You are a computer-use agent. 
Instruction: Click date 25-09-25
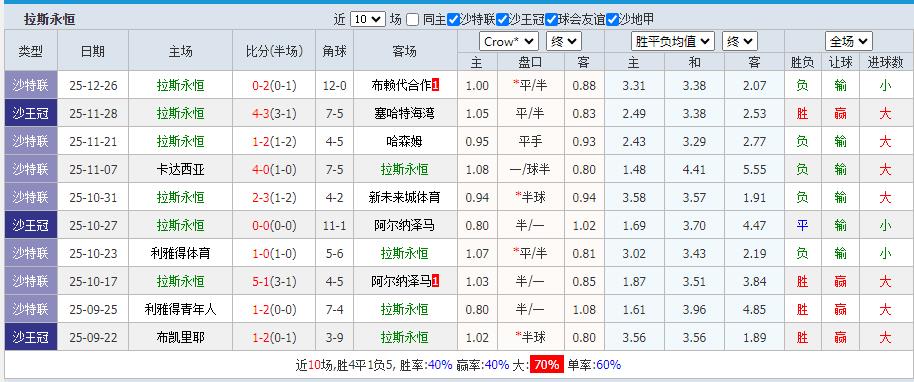point(93,309)
